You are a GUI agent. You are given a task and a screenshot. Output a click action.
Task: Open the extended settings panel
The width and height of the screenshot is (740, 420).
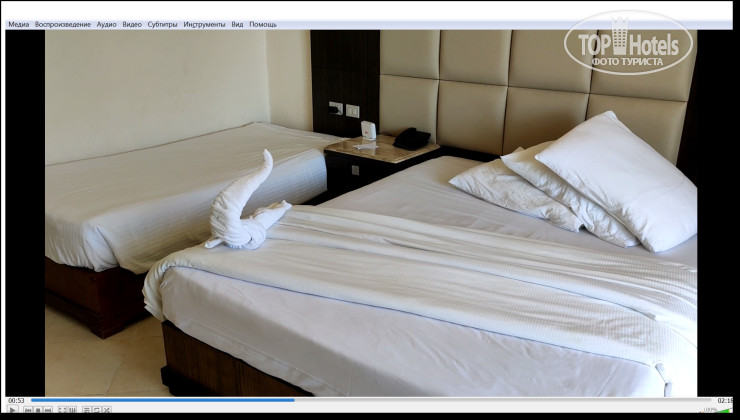(x=72, y=410)
